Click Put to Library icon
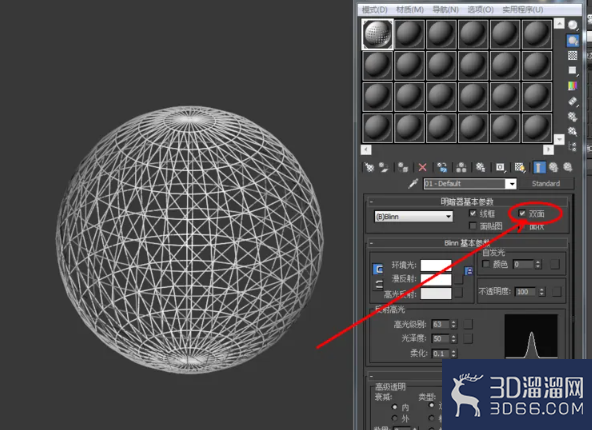This screenshot has height=430, width=592. tap(480, 167)
